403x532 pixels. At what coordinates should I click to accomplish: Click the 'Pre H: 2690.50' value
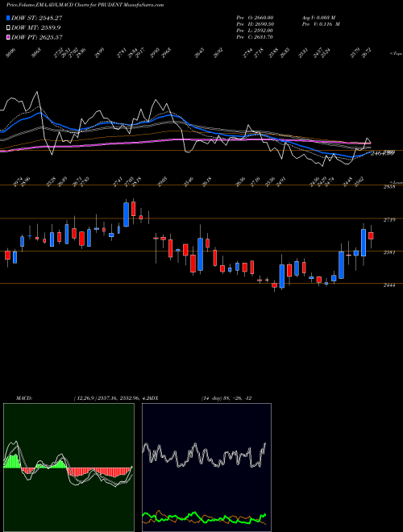(255, 24)
